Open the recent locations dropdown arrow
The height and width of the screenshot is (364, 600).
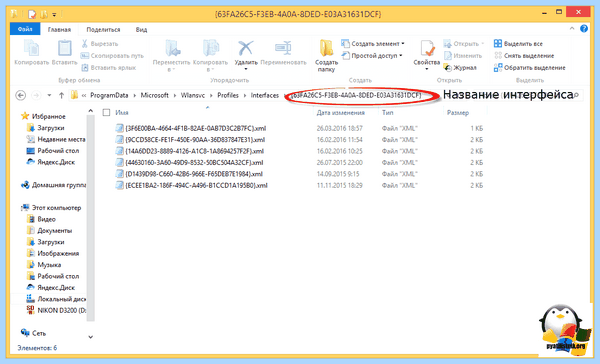click(49, 95)
